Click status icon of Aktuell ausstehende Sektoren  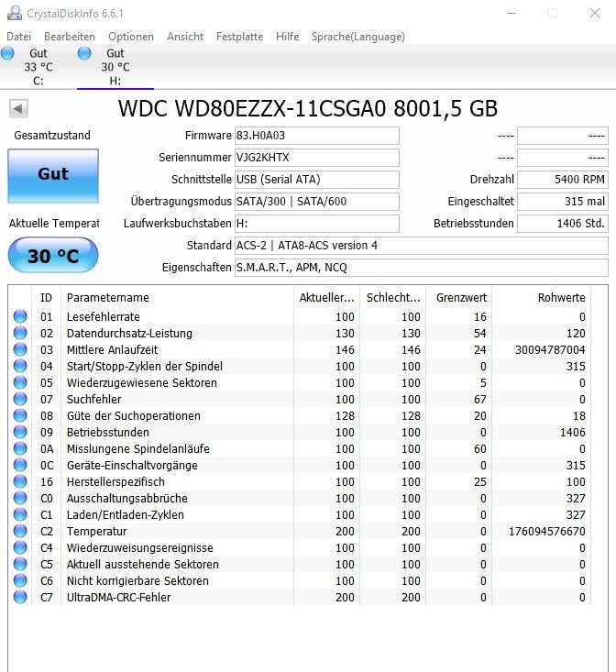[x=20, y=564]
